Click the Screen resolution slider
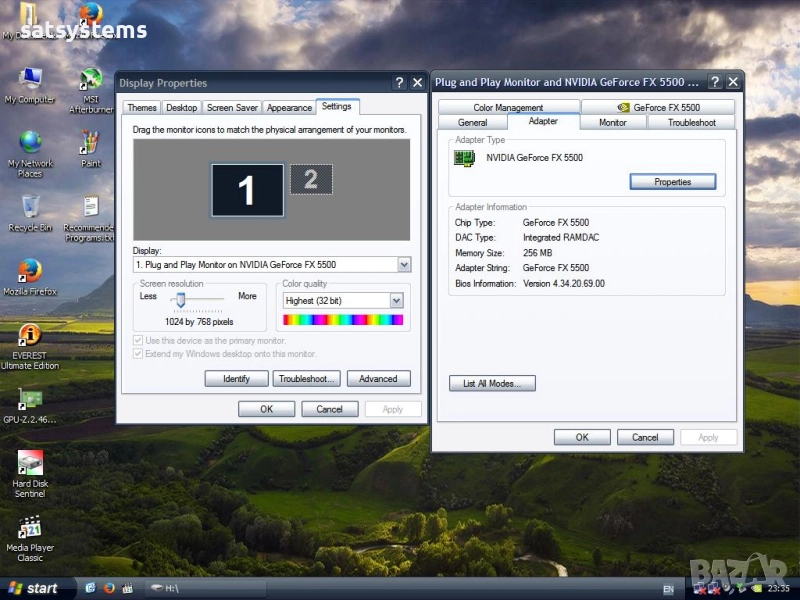This screenshot has width=800, height=600. [181, 299]
